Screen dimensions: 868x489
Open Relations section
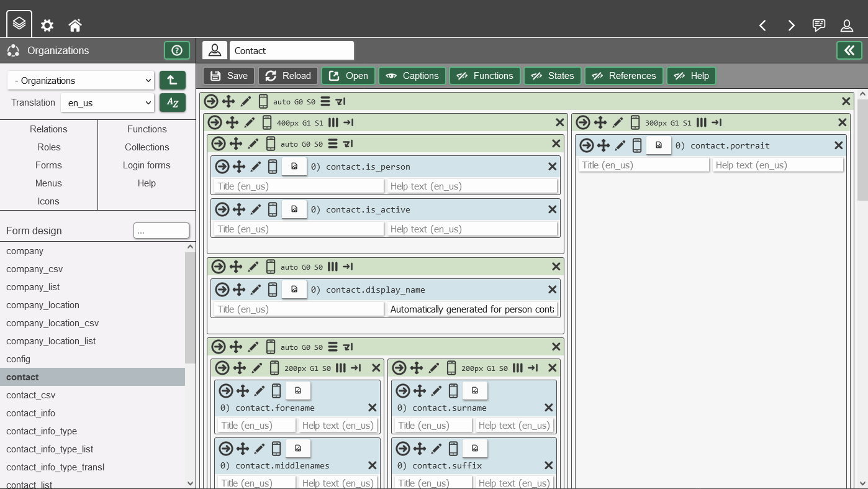(x=48, y=129)
